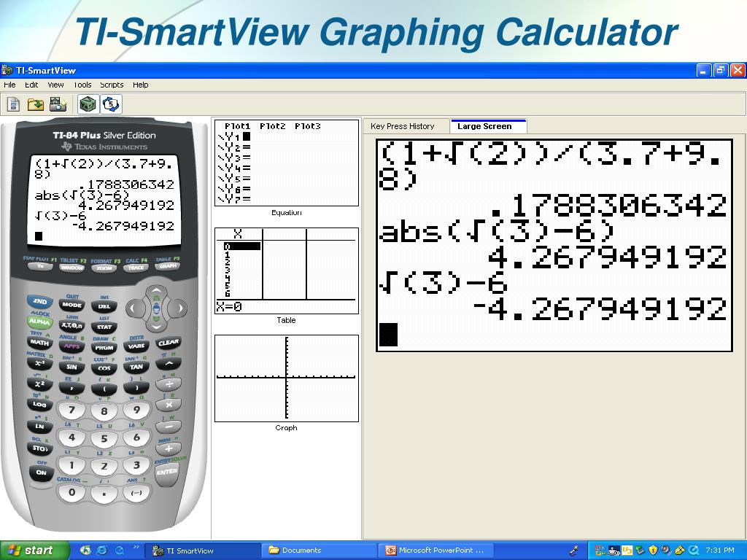Click the CLEAR calculator key
Viewport: 747px width, 560px height.
click(x=169, y=343)
